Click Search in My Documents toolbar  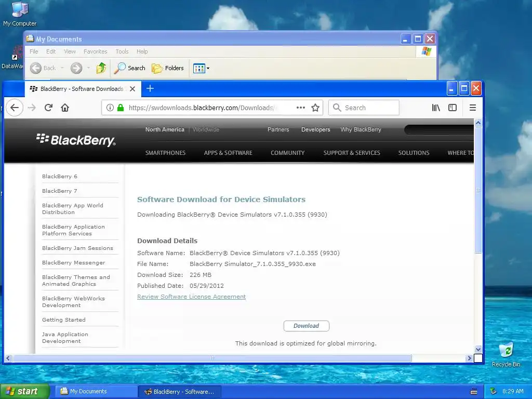coord(129,68)
